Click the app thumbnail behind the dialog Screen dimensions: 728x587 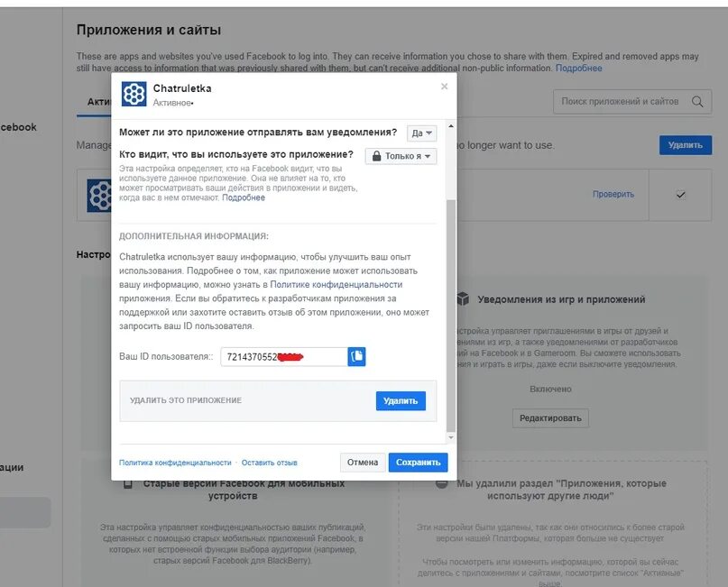99,196
